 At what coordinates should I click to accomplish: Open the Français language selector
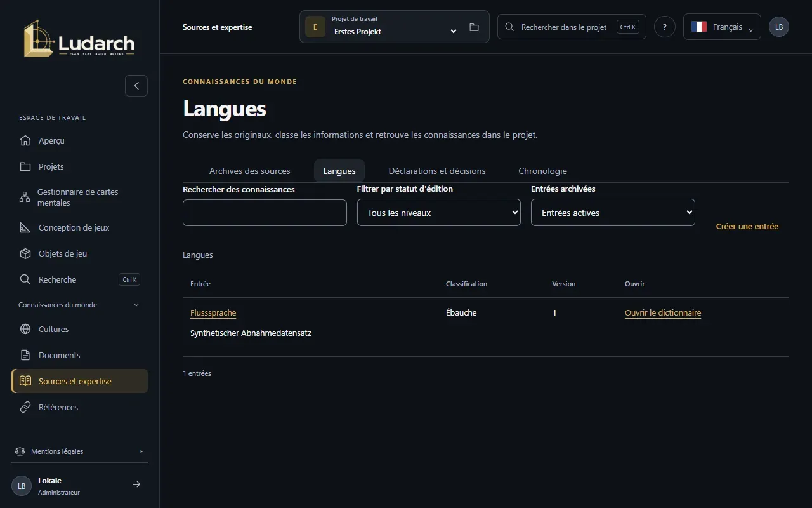click(x=722, y=27)
